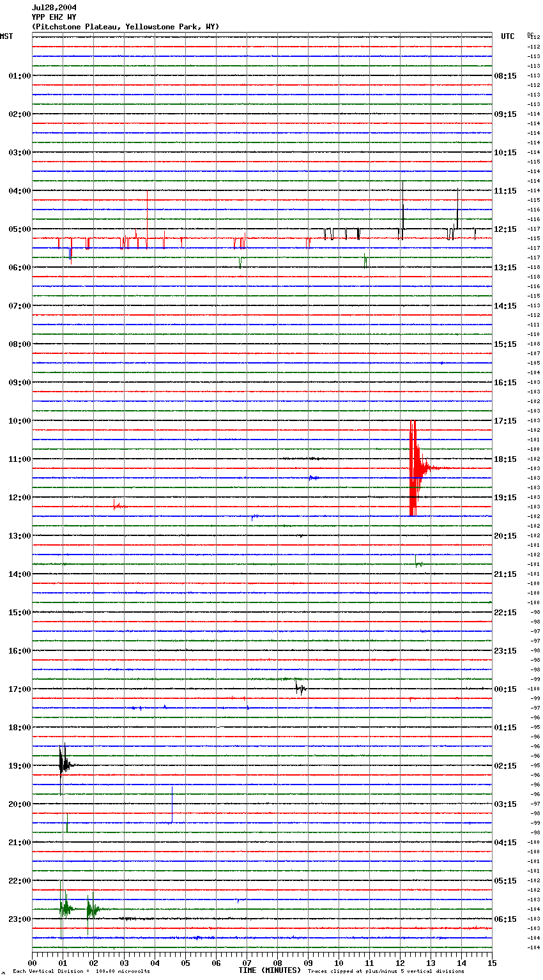Click the black wiggle at the 17:00 trace
This screenshot has height=980, width=543.
tap(300, 688)
